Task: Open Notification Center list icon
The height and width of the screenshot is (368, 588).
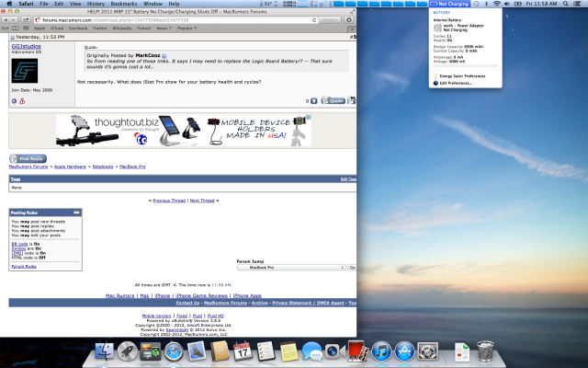Action: (x=578, y=4)
